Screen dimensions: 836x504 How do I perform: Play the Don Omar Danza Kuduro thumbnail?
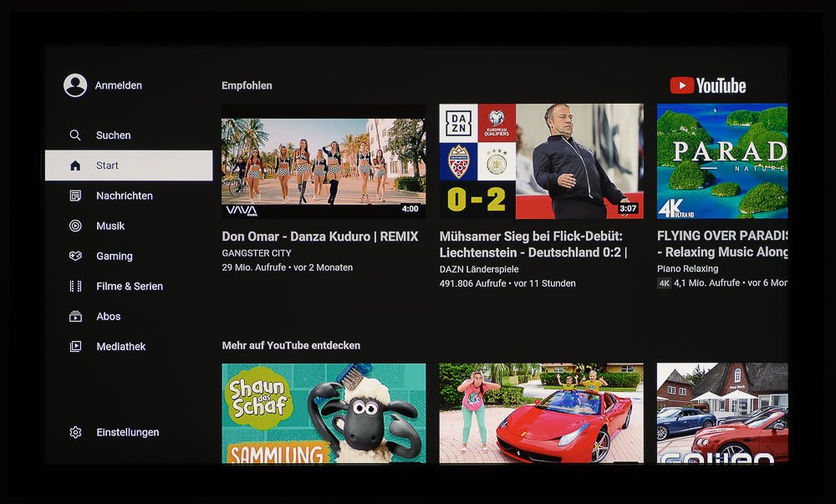tap(324, 161)
